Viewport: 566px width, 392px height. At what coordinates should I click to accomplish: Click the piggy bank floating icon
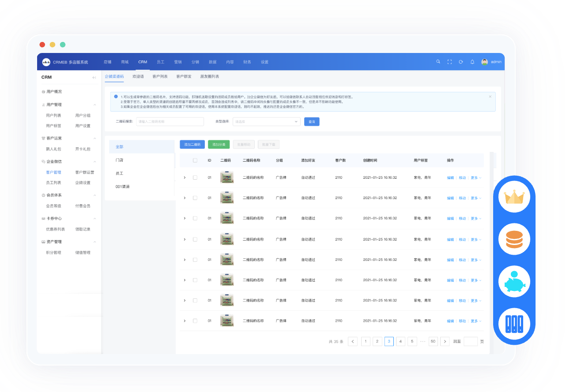[514, 282]
